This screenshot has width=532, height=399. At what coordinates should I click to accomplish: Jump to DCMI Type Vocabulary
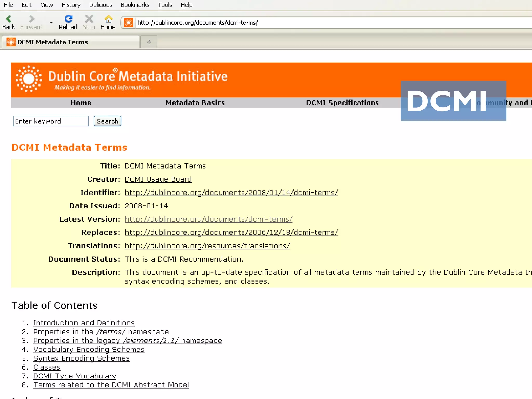click(75, 376)
